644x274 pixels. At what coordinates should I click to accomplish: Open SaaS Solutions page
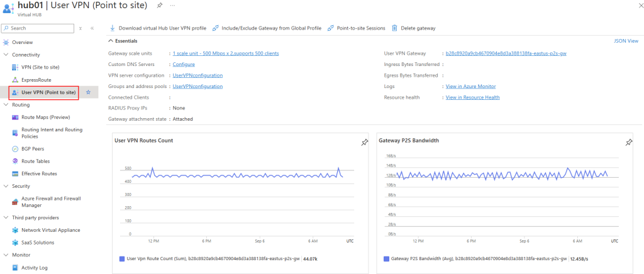[37, 243]
